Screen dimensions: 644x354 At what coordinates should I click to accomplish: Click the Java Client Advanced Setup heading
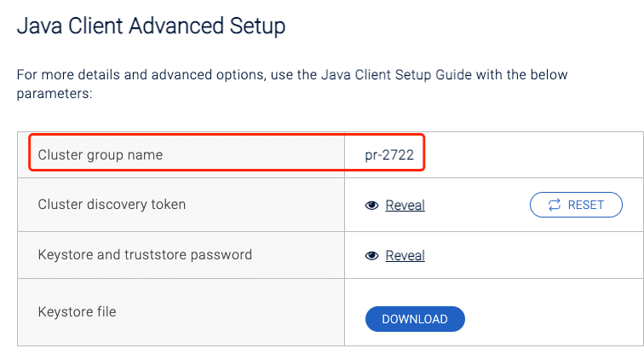tap(151, 26)
